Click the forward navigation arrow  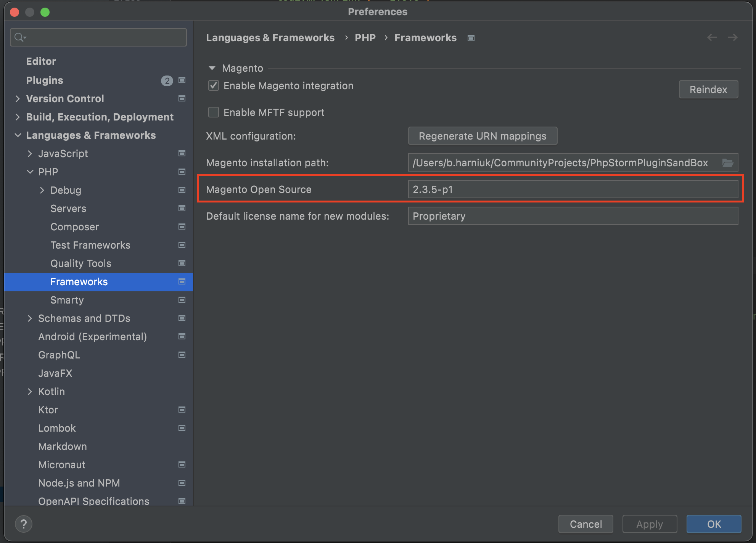click(x=732, y=37)
